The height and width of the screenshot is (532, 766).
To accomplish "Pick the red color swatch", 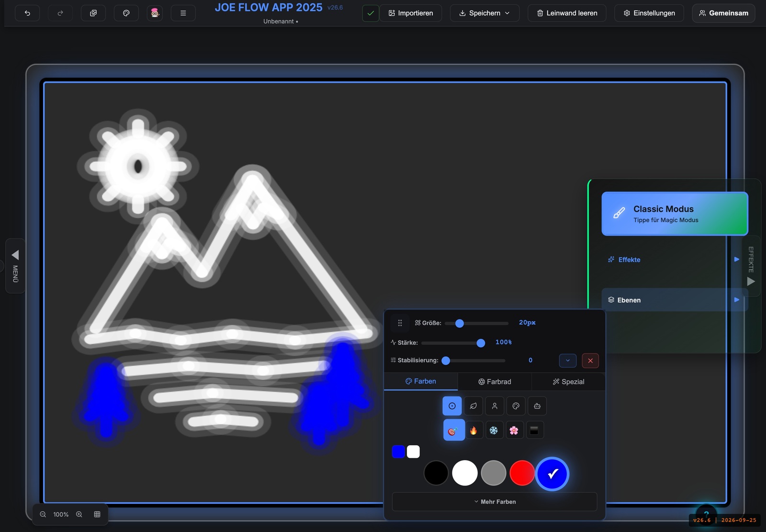I will point(522,473).
